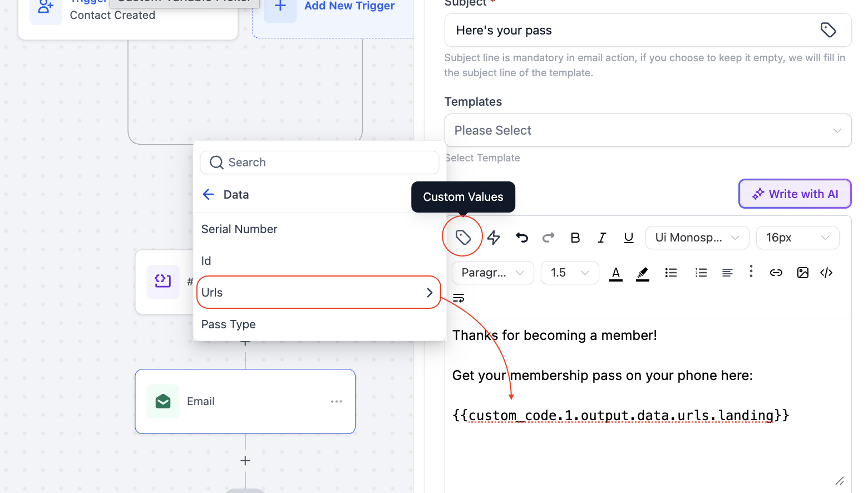Open the source code view icon

point(826,273)
